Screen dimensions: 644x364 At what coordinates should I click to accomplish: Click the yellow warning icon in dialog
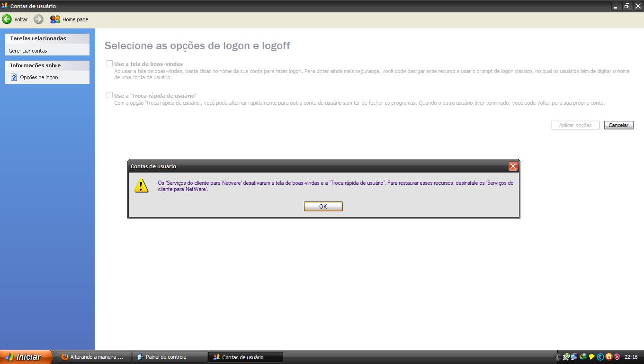(141, 186)
